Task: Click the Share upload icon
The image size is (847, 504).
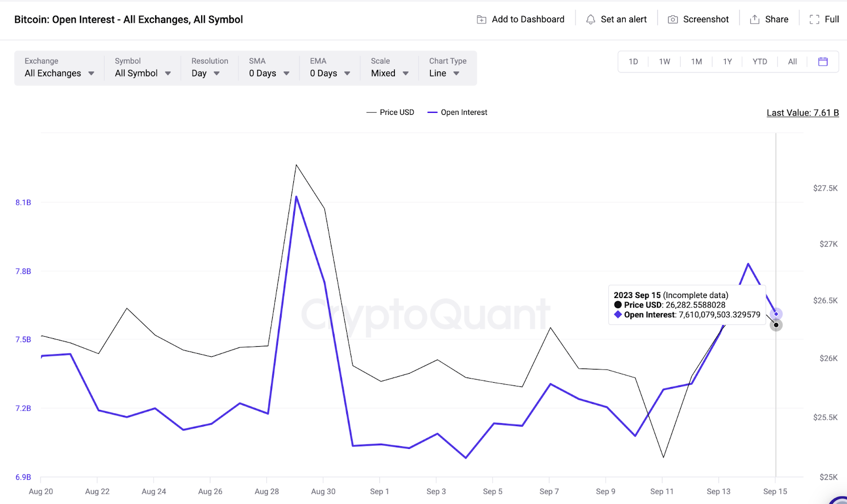Action: [754, 20]
